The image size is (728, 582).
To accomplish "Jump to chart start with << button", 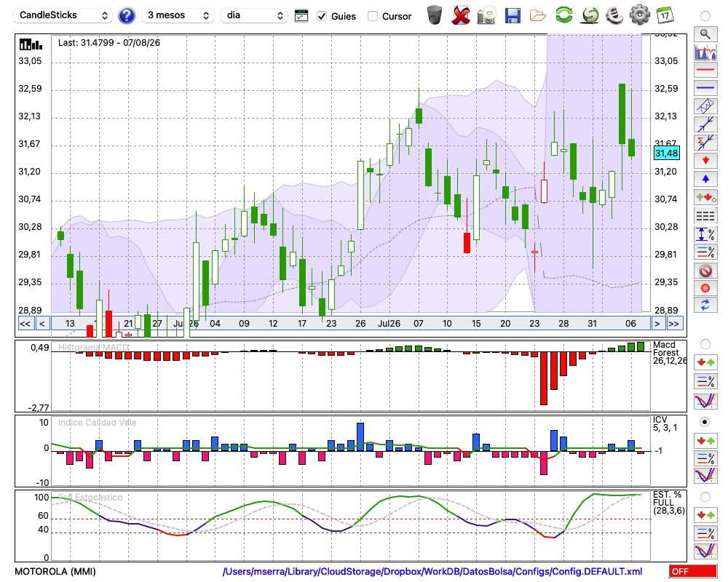I will pyautogui.click(x=25, y=324).
